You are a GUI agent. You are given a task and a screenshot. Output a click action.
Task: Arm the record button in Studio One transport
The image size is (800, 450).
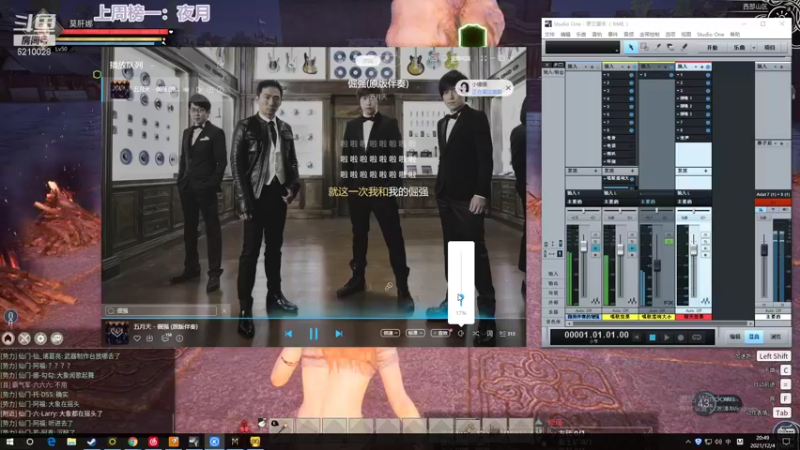[x=681, y=337]
